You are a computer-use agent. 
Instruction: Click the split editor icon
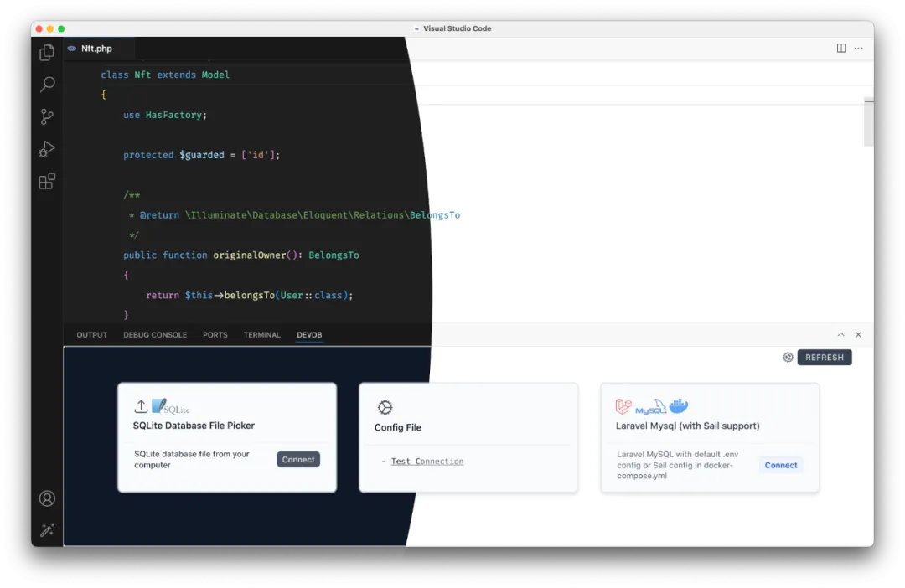point(841,49)
